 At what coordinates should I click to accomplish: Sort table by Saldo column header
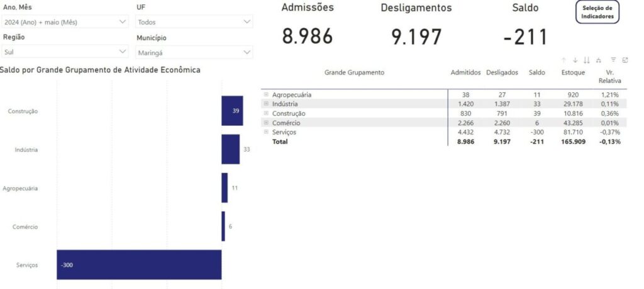pyautogui.click(x=537, y=73)
